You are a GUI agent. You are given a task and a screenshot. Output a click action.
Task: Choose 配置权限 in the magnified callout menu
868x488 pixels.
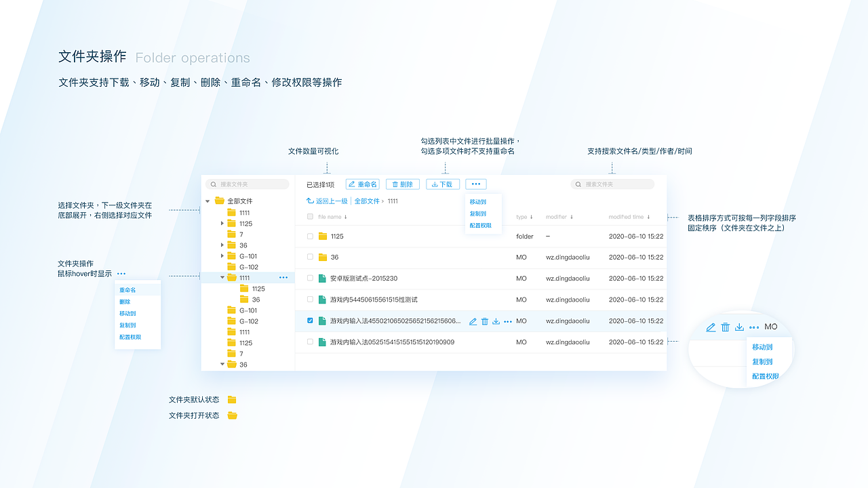pyautogui.click(x=766, y=376)
